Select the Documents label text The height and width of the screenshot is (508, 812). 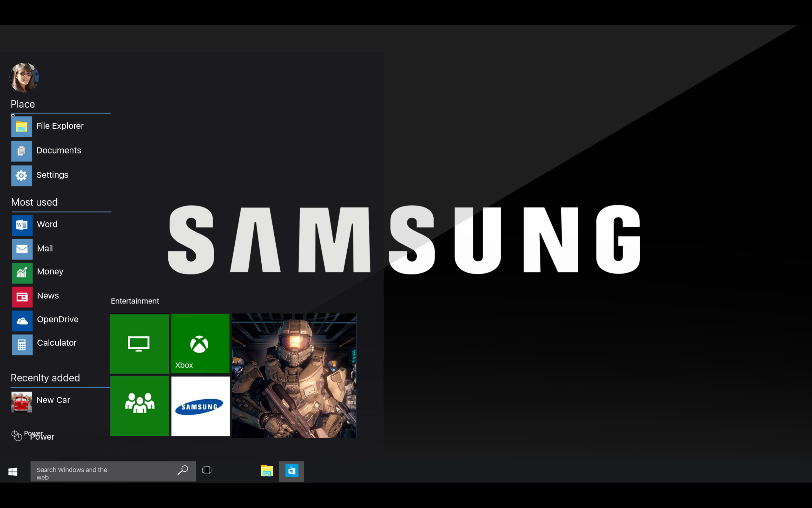[x=59, y=150]
